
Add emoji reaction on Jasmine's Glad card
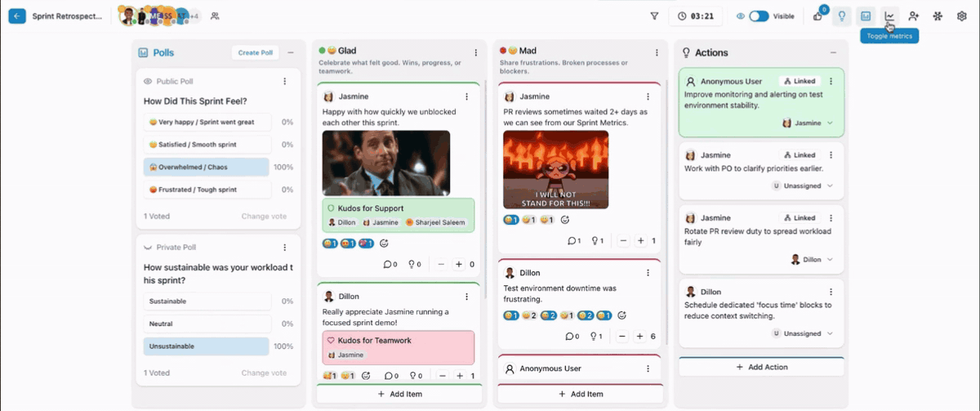(x=385, y=243)
